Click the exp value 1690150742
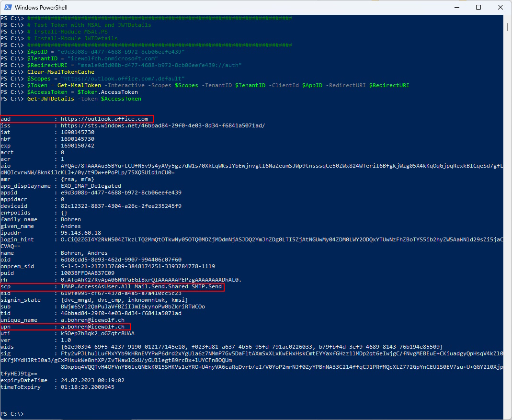The width and height of the screenshot is (512, 420). click(78, 146)
